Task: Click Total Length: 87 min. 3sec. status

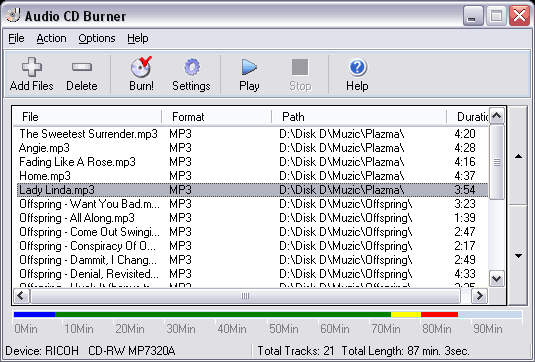Action: tap(406, 350)
